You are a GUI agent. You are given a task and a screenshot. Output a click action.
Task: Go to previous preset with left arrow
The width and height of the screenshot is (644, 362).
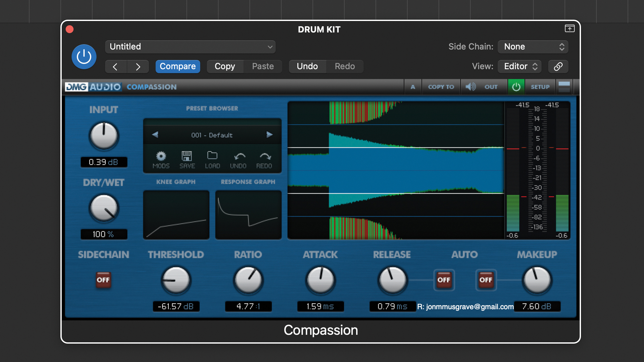click(155, 135)
